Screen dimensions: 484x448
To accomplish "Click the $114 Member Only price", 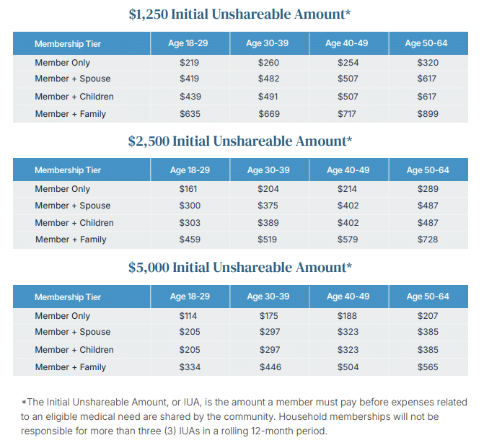I will pos(190,316).
